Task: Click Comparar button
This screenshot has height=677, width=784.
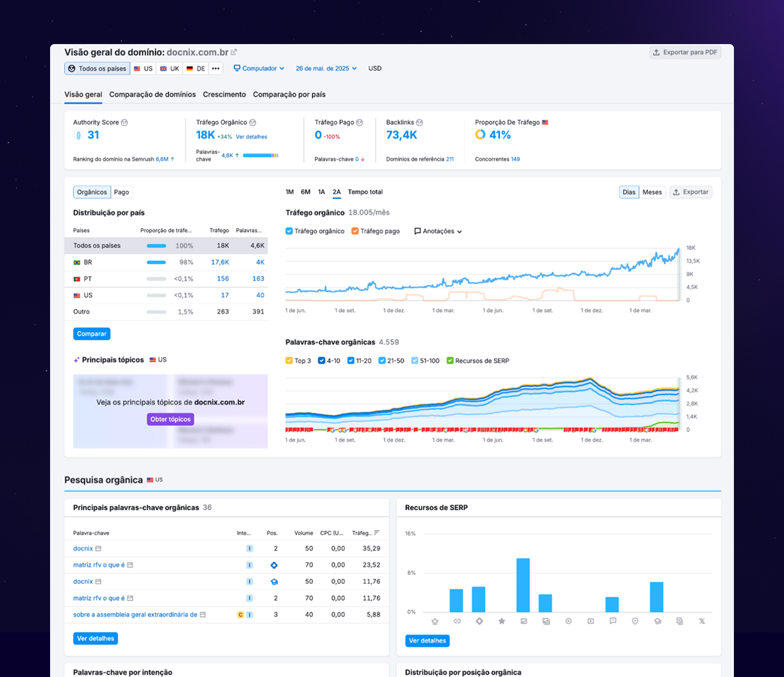Action: [x=91, y=334]
